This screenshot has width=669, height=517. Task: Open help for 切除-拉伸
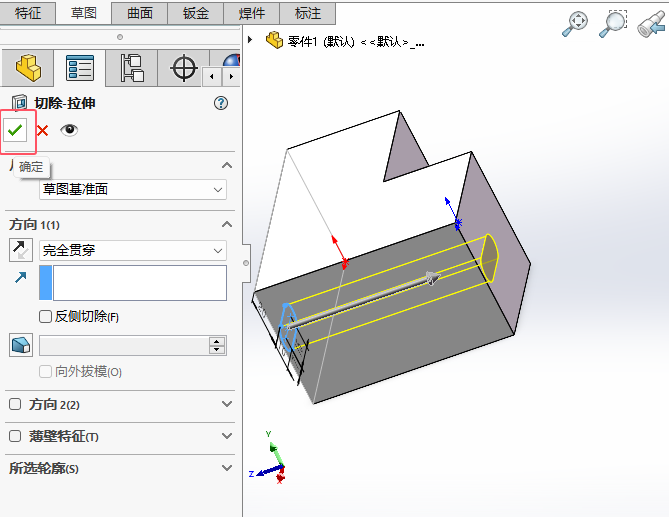pos(221,103)
